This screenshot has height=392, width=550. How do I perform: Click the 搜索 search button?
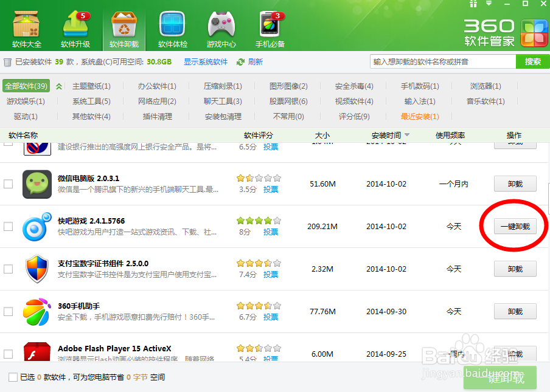click(x=533, y=61)
